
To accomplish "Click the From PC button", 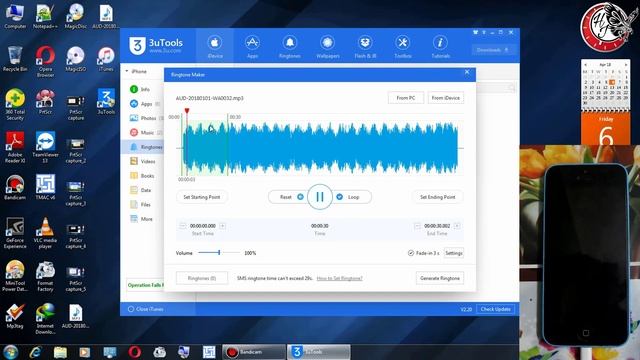I will point(405,98).
